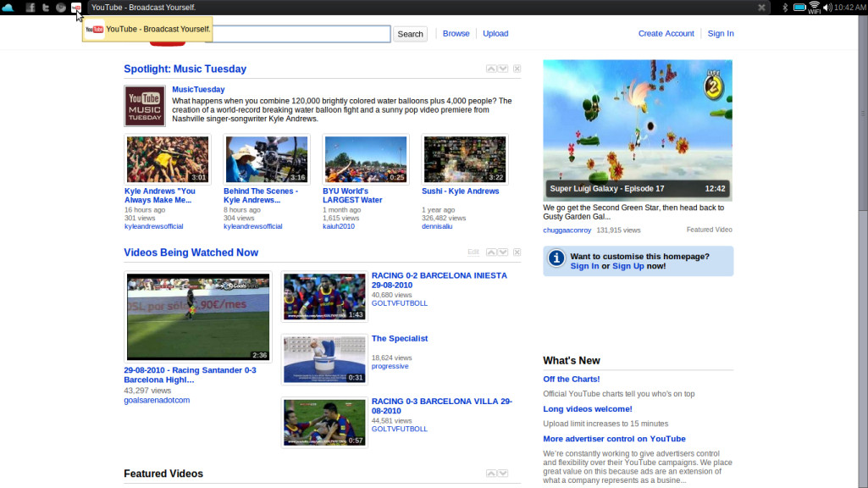
Task: Open the Bluetooth status icon
Action: click(785, 7)
